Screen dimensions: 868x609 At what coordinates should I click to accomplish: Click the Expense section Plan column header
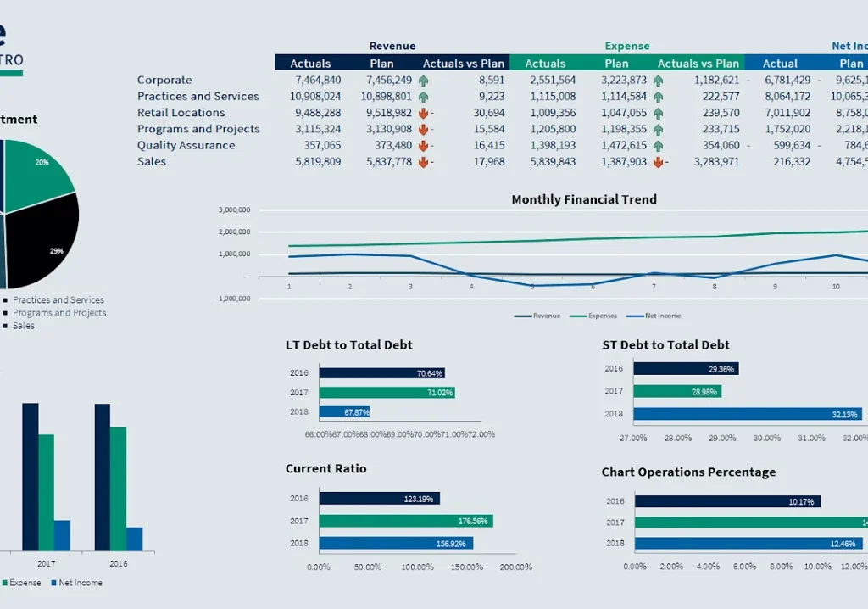click(616, 64)
